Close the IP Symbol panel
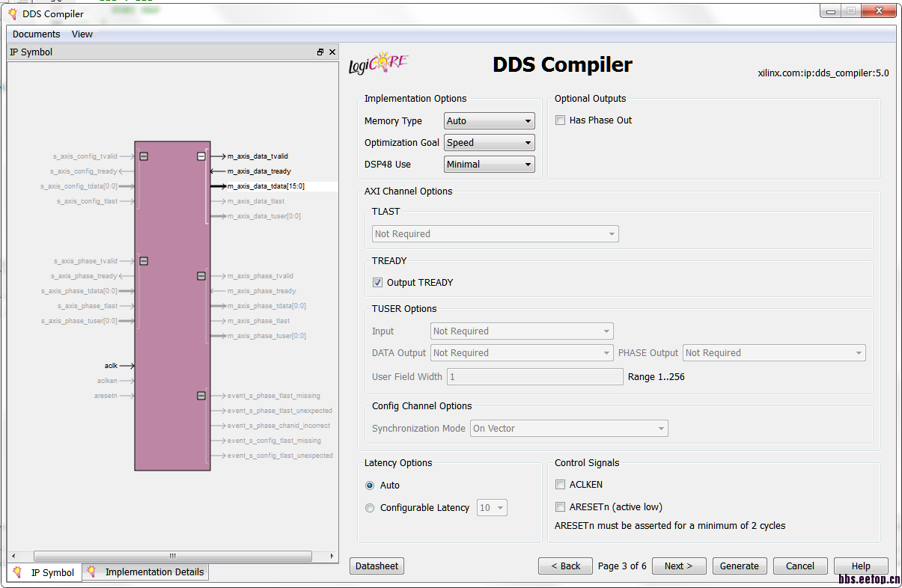Viewport: 902px width, 588px height. pyautogui.click(x=332, y=52)
